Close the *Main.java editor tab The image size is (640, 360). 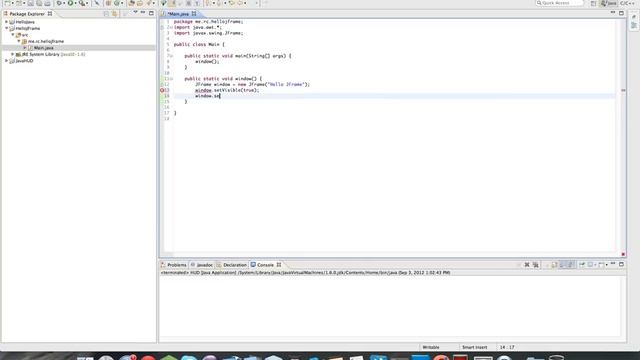click(x=194, y=14)
